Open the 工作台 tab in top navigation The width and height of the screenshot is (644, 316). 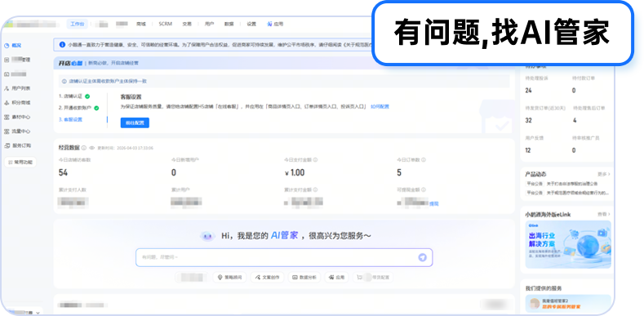tap(77, 24)
